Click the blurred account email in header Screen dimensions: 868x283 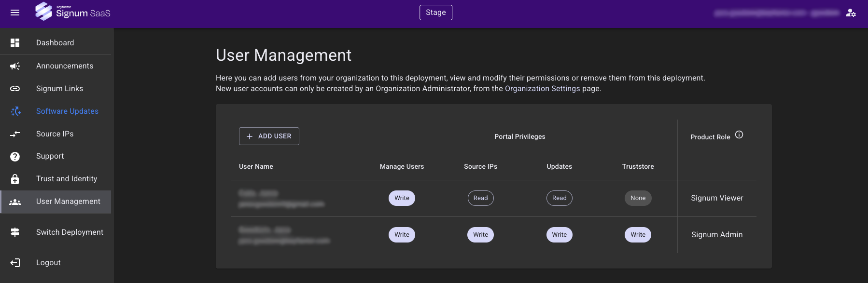click(x=777, y=13)
